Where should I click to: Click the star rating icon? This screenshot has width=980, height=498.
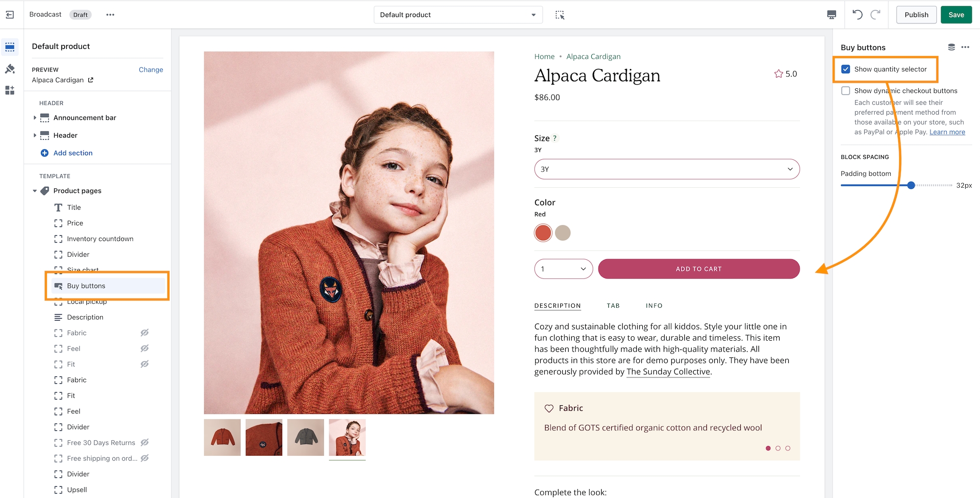pyautogui.click(x=779, y=74)
